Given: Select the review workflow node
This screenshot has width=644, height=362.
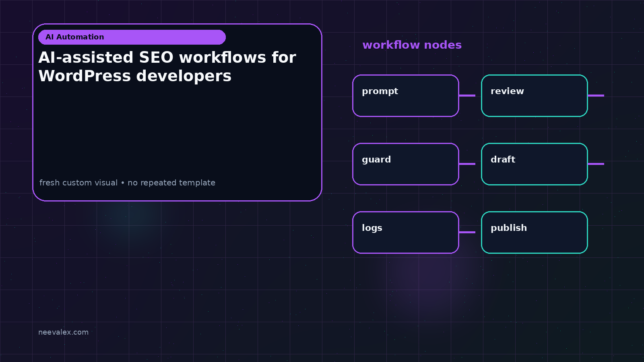Looking at the screenshot, I should click(x=535, y=96).
